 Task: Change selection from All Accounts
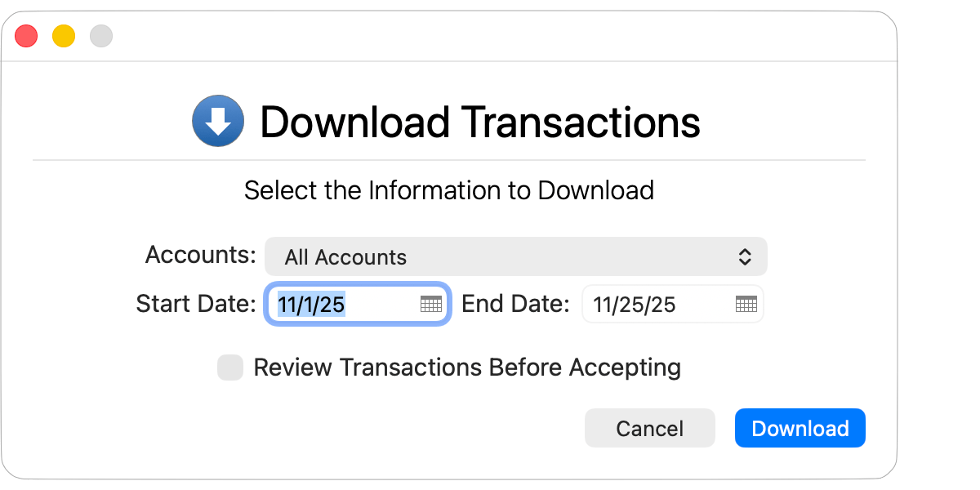pos(515,256)
